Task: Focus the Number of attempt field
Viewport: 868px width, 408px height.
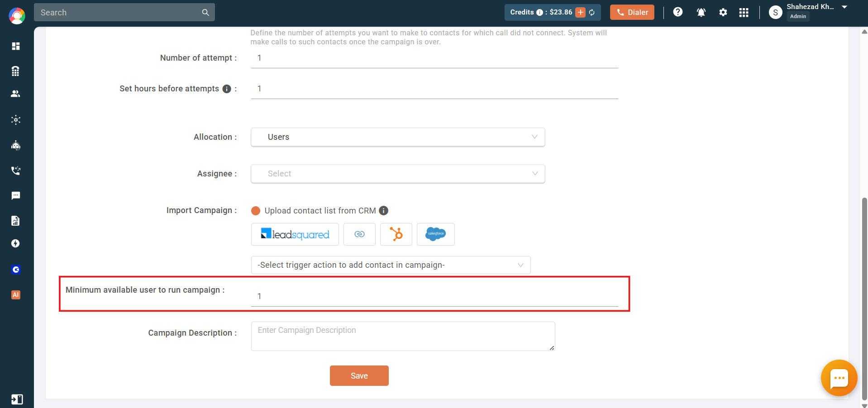Action: point(434,58)
